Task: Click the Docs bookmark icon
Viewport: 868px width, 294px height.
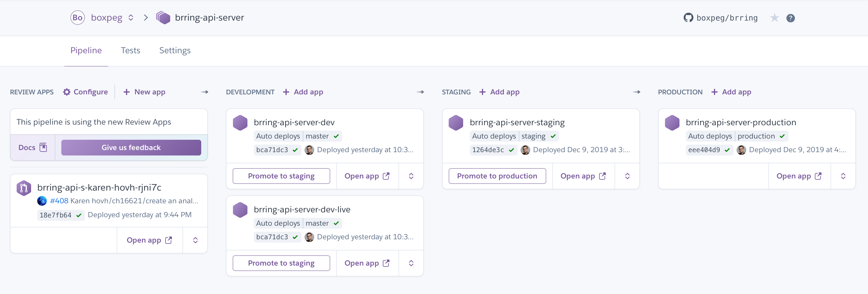Action: [x=43, y=147]
